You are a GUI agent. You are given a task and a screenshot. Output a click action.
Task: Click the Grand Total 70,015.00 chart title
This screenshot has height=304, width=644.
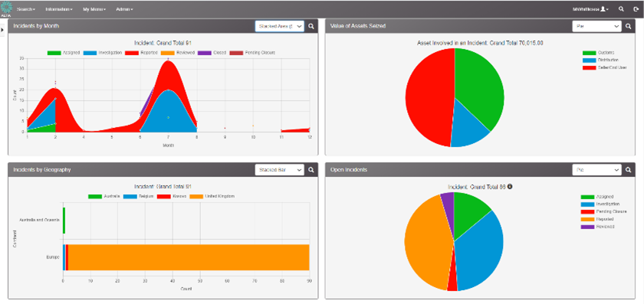(480, 43)
